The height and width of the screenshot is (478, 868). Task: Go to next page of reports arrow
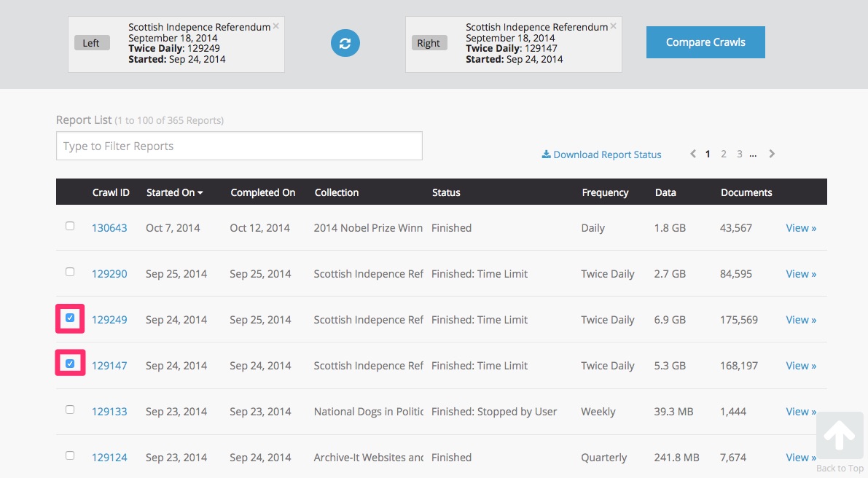[772, 154]
